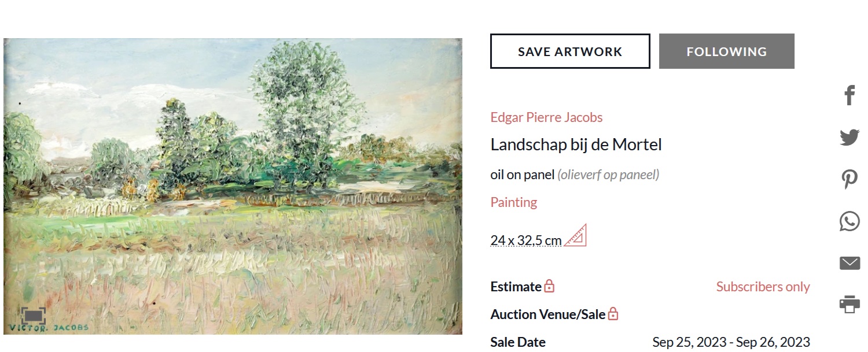Toggle the Following artist button
Viewport: 868px width, 352px height.
click(x=726, y=51)
